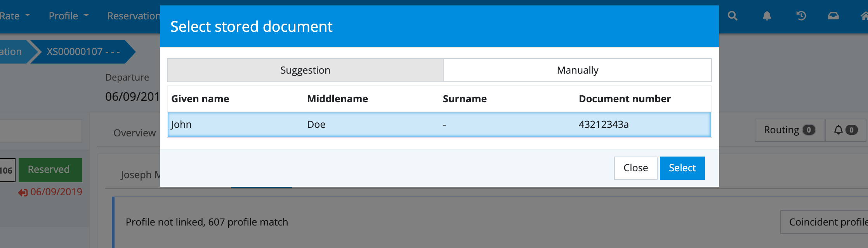The height and width of the screenshot is (248, 868).
Task: Open the history clock icon
Action: click(801, 16)
